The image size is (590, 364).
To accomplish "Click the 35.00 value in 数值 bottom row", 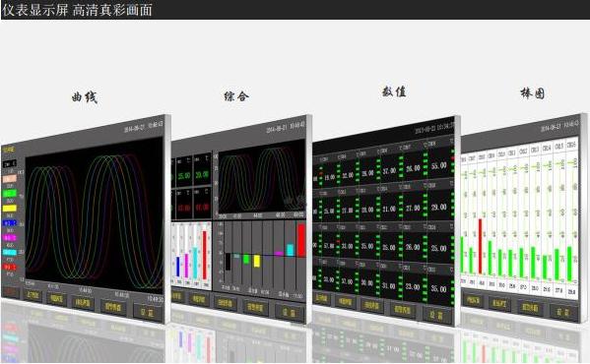I will (438, 289).
